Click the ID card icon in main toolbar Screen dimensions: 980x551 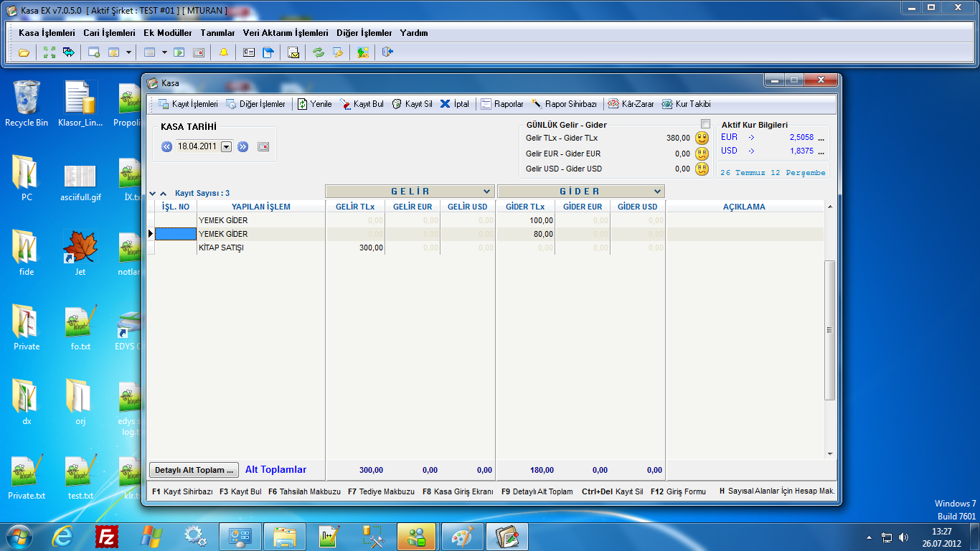point(249,52)
